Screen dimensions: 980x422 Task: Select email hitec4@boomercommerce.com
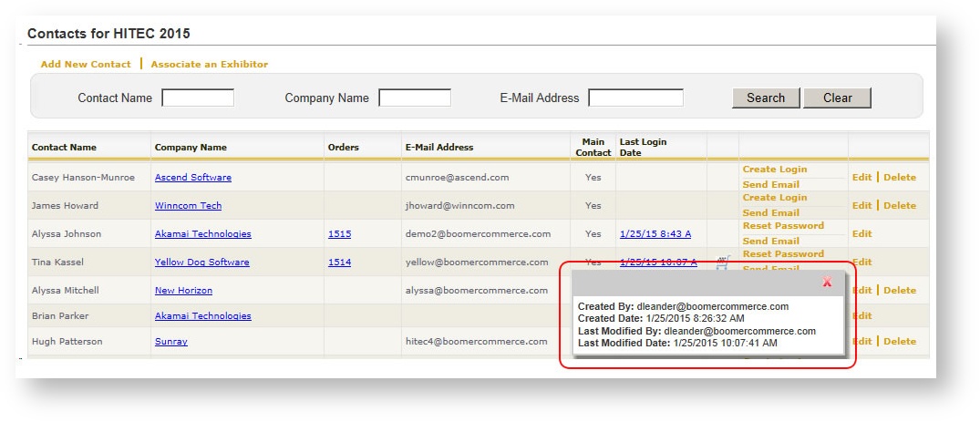[x=477, y=342]
